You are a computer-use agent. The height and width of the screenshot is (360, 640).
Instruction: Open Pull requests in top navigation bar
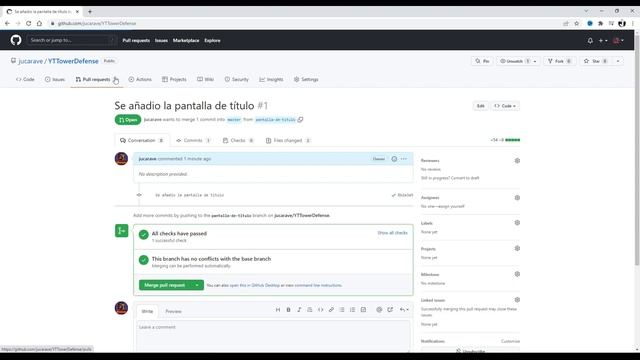[136, 40]
